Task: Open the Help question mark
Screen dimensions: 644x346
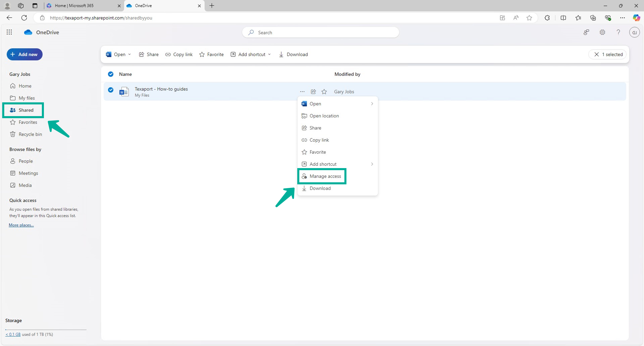Action: pyautogui.click(x=618, y=32)
